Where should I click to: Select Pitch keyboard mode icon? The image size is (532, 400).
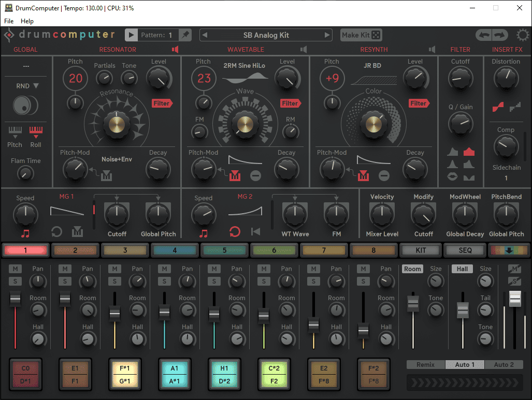(15, 131)
